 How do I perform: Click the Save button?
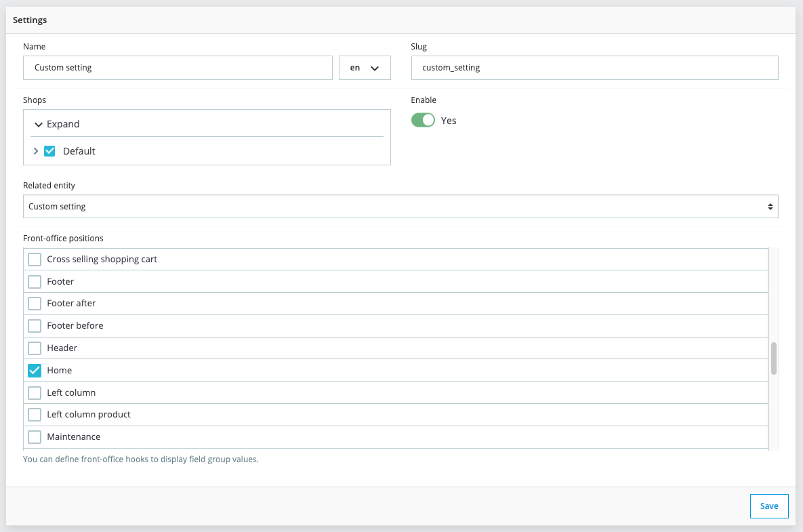click(769, 506)
